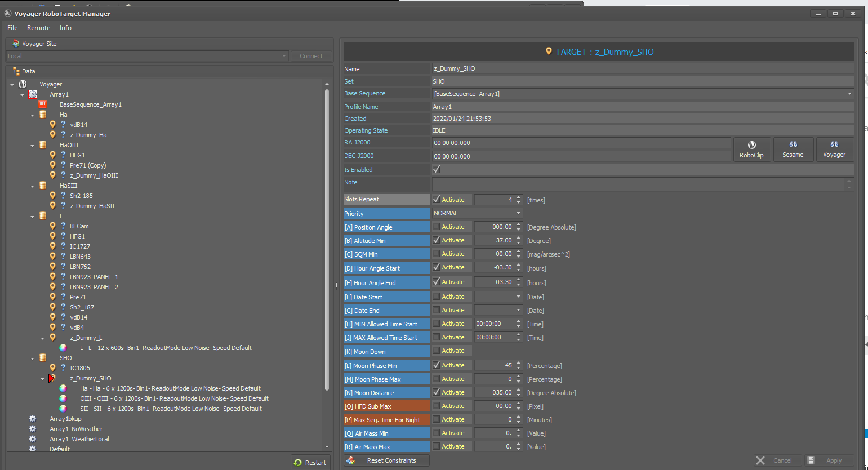Click the Array1_NoWeather gear icon
Image resolution: width=868 pixels, height=470 pixels.
[33, 429]
